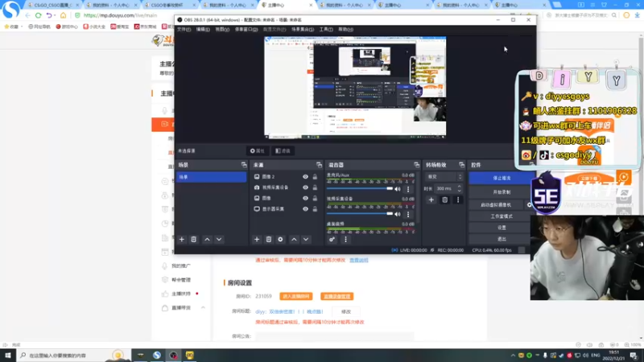Adjust 视频采集设备 audio volume slider
Image resolution: width=644 pixels, height=362 pixels.
360,214
